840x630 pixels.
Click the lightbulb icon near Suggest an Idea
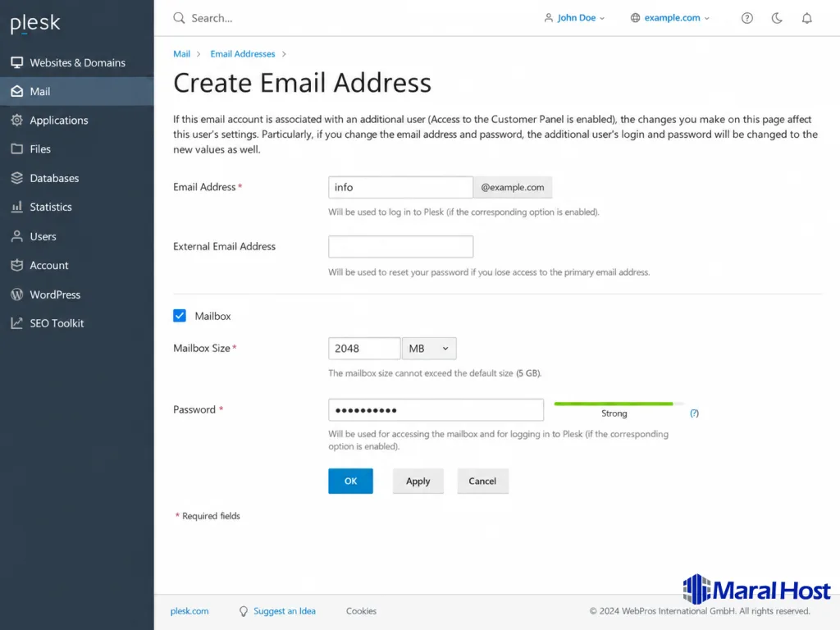tap(243, 611)
